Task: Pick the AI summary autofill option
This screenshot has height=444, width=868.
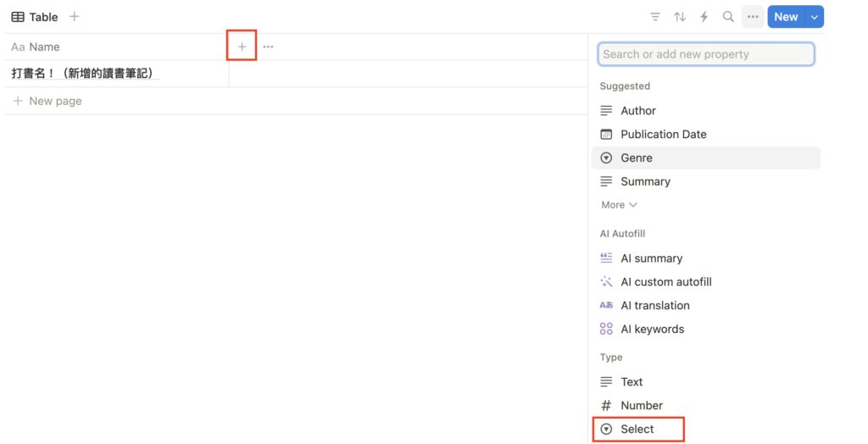Action: [651, 258]
